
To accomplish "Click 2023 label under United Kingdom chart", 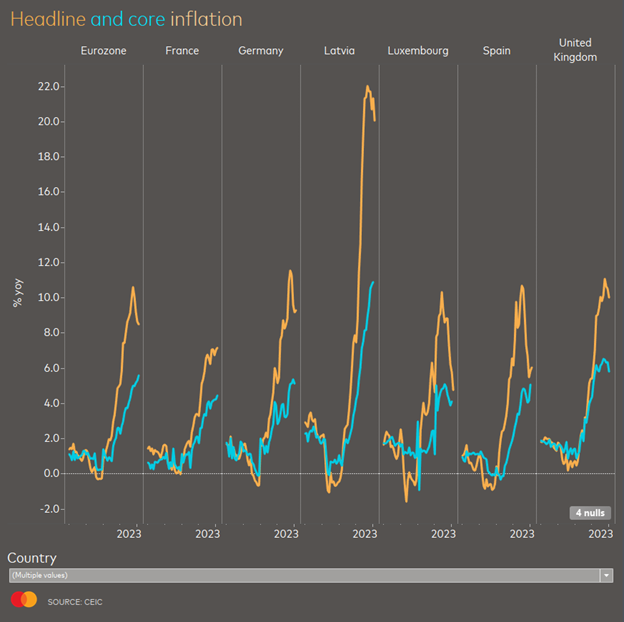I will coord(601,534).
